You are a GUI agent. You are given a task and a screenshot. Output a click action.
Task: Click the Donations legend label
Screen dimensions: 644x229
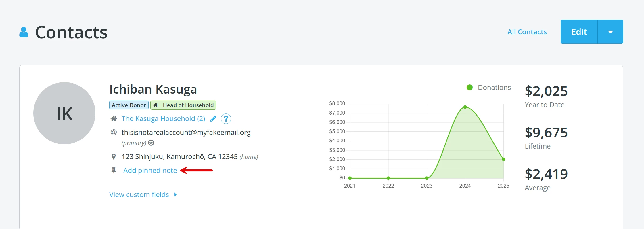(494, 87)
